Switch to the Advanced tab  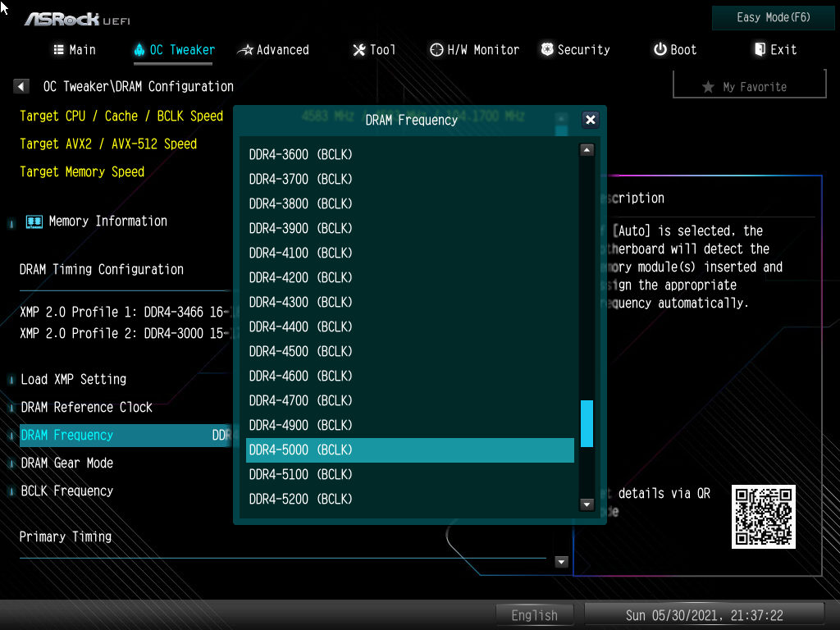[x=273, y=50]
